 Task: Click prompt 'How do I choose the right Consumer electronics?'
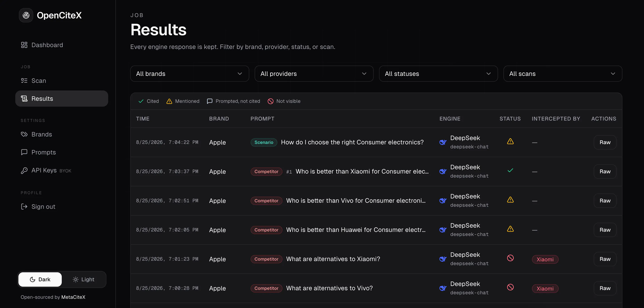coord(352,142)
